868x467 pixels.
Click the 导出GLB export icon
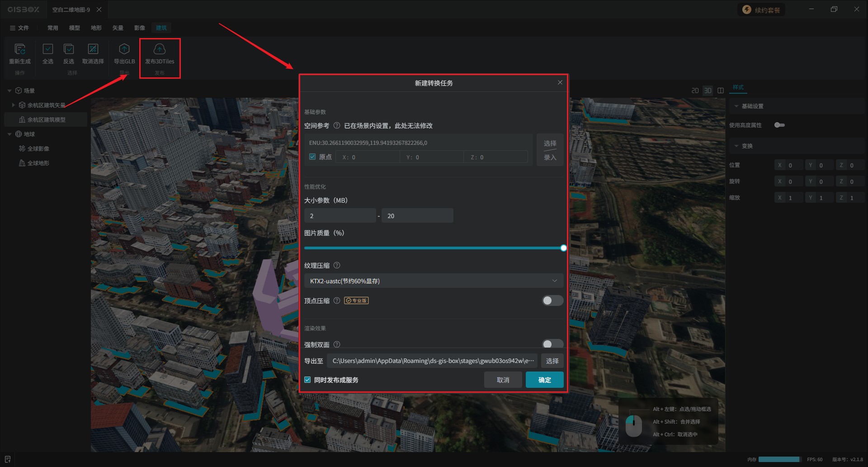[x=124, y=49]
